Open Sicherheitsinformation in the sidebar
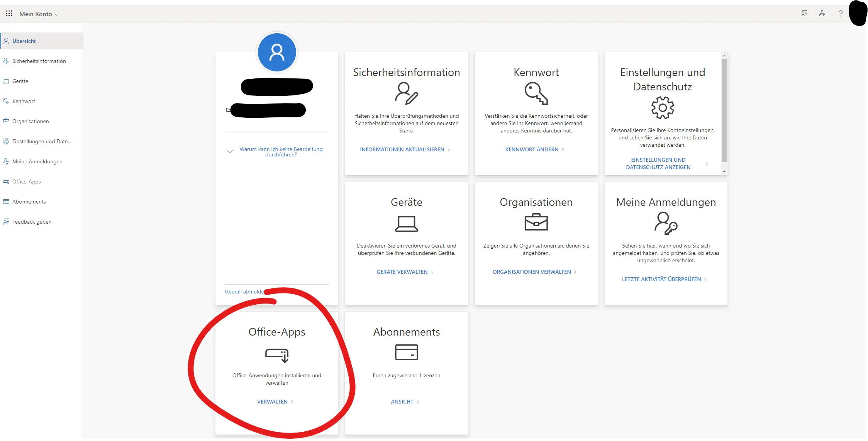 [39, 61]
